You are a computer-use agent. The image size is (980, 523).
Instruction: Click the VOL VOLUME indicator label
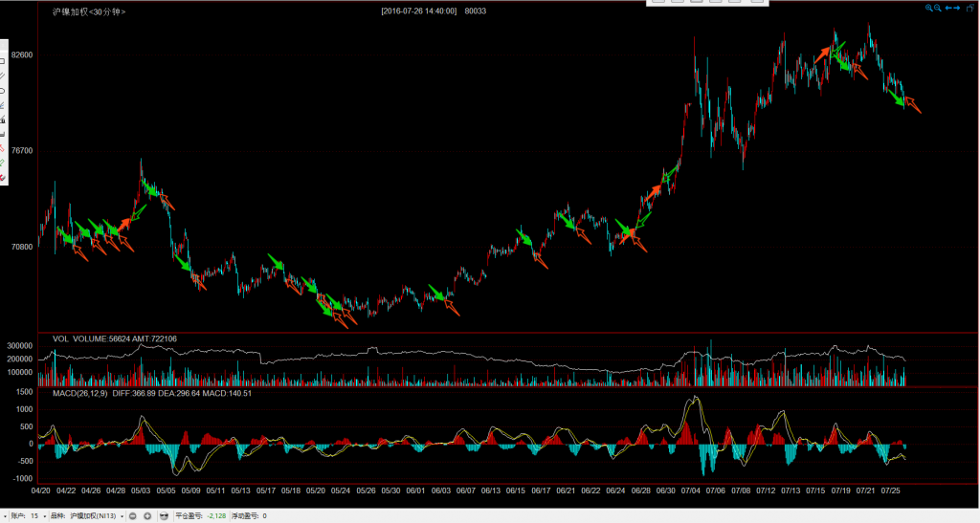coord(81,338)
